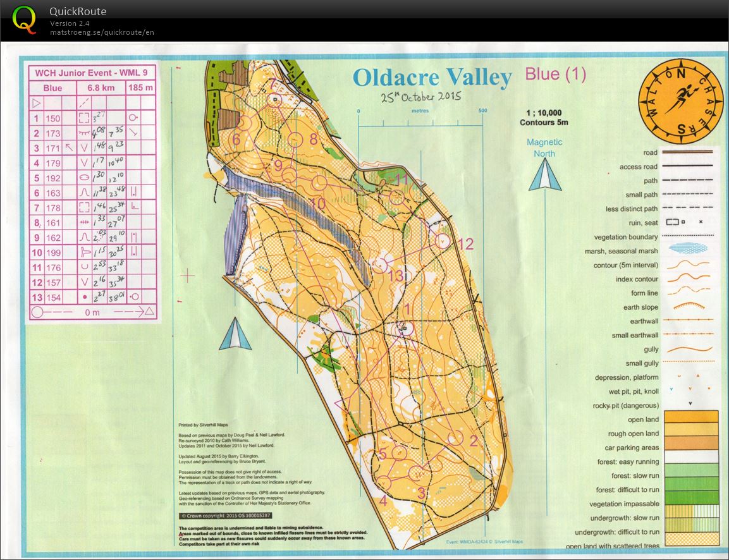Screen dimensions: 729x560
Task: Click the Version 2.4 text
Action: tap(70, 23)
